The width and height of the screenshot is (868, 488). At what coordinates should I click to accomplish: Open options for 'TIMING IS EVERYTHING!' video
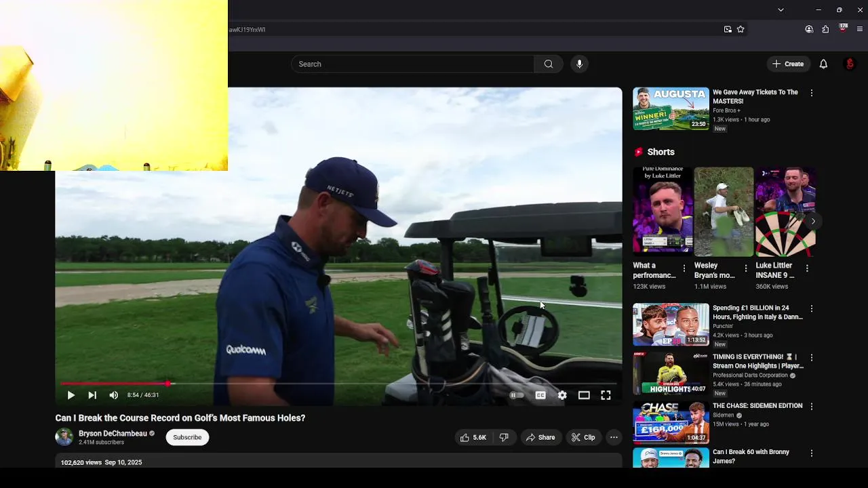tap(812, 357)
